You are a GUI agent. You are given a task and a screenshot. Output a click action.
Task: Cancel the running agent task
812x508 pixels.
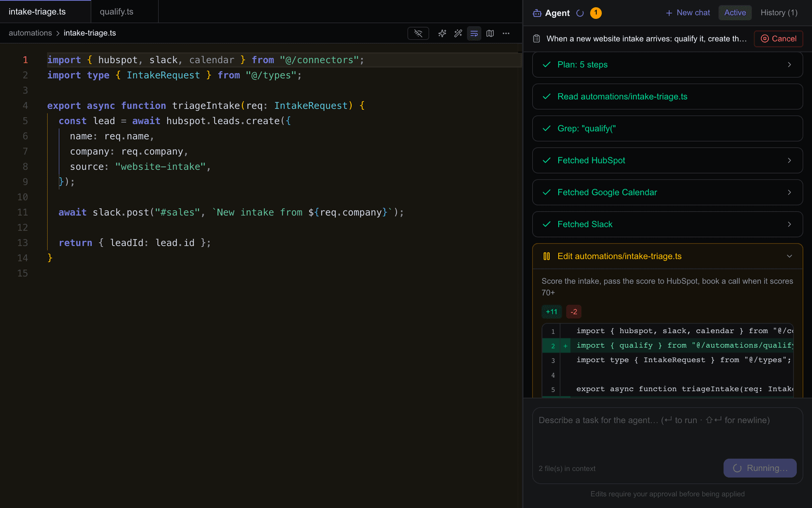(x=779, y=39)
